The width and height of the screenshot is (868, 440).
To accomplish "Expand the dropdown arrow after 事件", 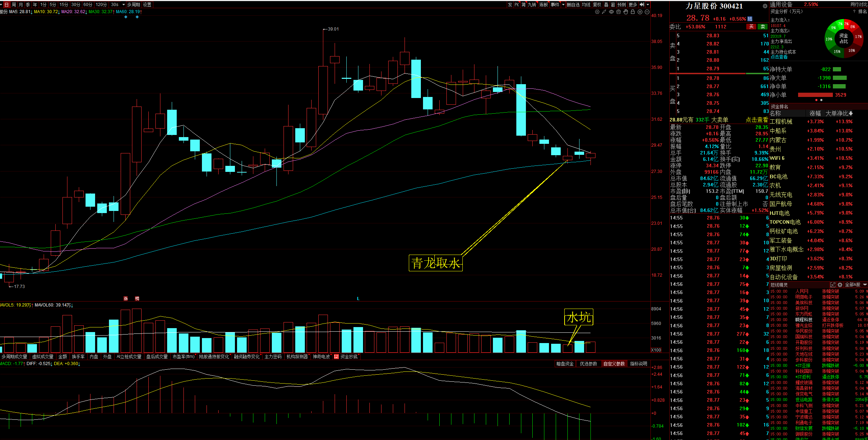I will [563, 5].
